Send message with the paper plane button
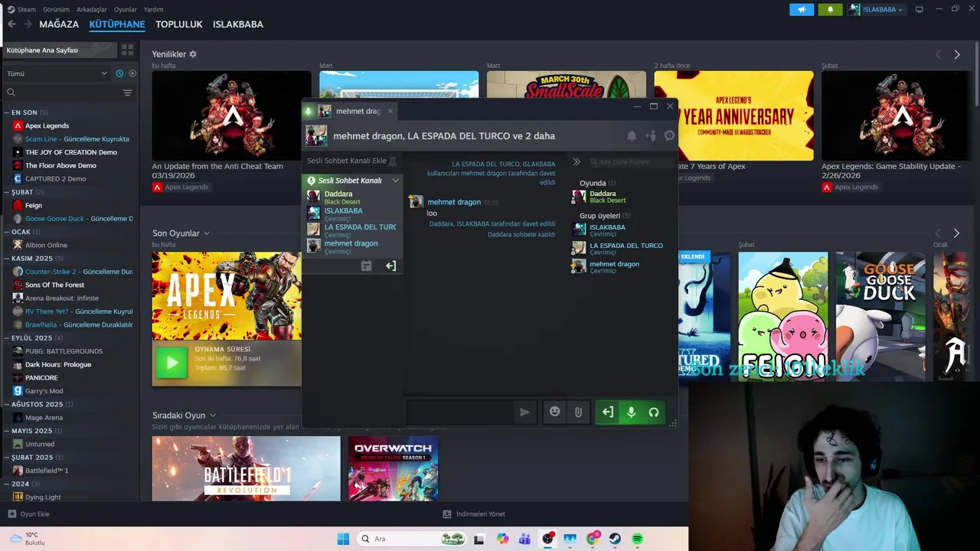Screen dimensions: 980x551 tap(525, 412)
